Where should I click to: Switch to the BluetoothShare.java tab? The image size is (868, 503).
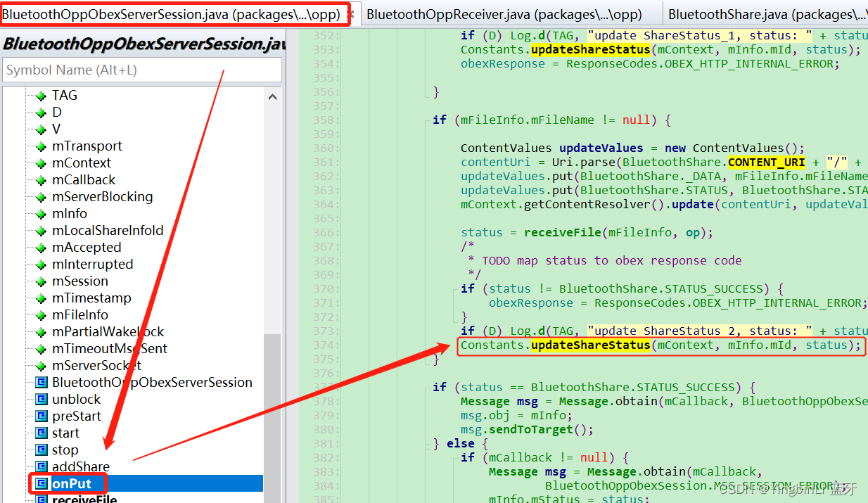coord(767,13)
